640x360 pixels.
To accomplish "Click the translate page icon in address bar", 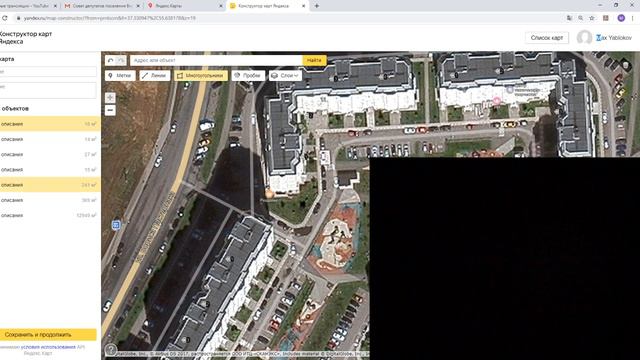I will pyautogui.click(x=569, y=18).
